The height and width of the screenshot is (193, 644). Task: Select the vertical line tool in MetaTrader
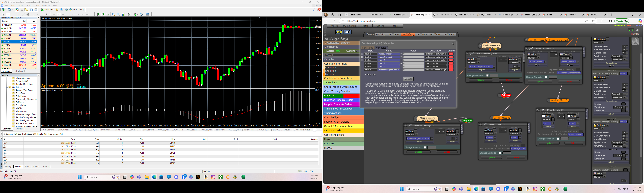point(14,14)
